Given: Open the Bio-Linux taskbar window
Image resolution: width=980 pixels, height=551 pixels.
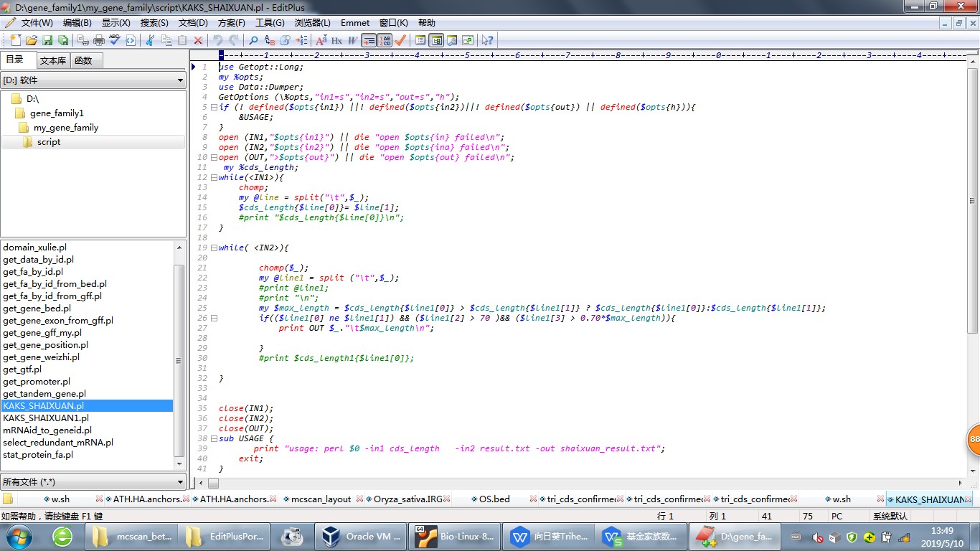Looking at the screenshot, I should [455, 536].
